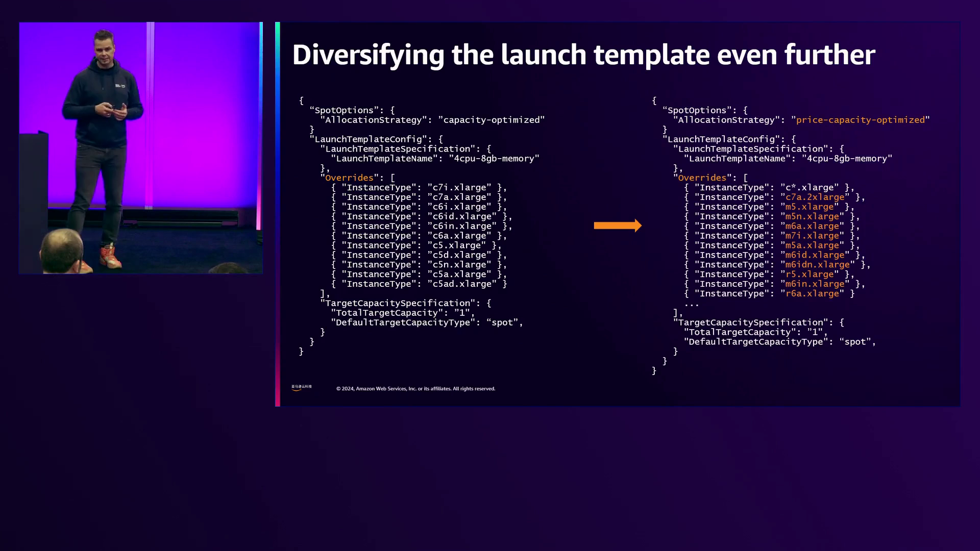Click the capacity-optimized strategy value
This screenshot has height=551, width=980.
[x=491, y=120]
